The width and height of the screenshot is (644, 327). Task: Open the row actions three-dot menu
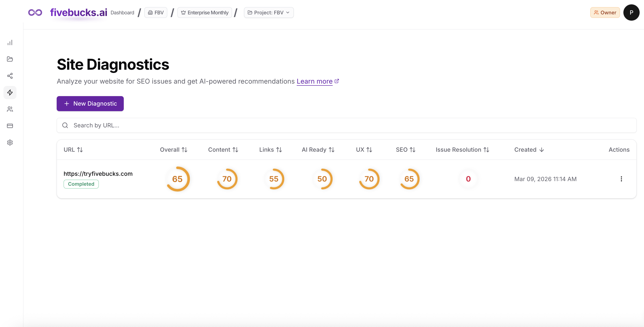pyautogui.click(x=621, y=179)
